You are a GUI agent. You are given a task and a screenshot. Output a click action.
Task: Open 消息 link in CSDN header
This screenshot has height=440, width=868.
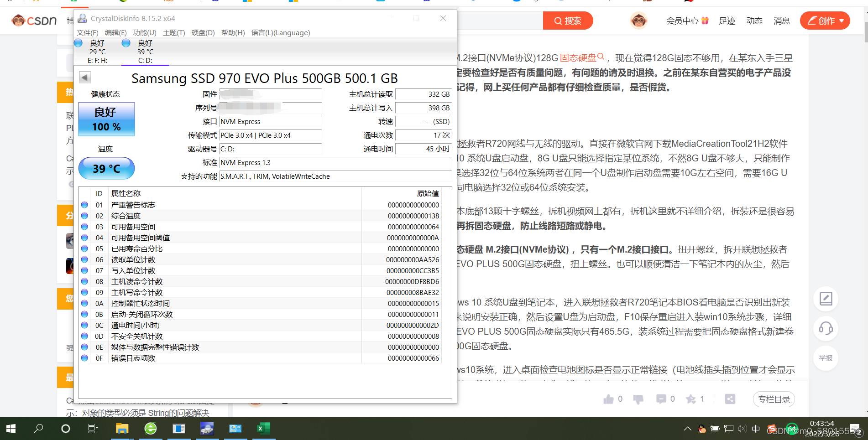[782, 21]
